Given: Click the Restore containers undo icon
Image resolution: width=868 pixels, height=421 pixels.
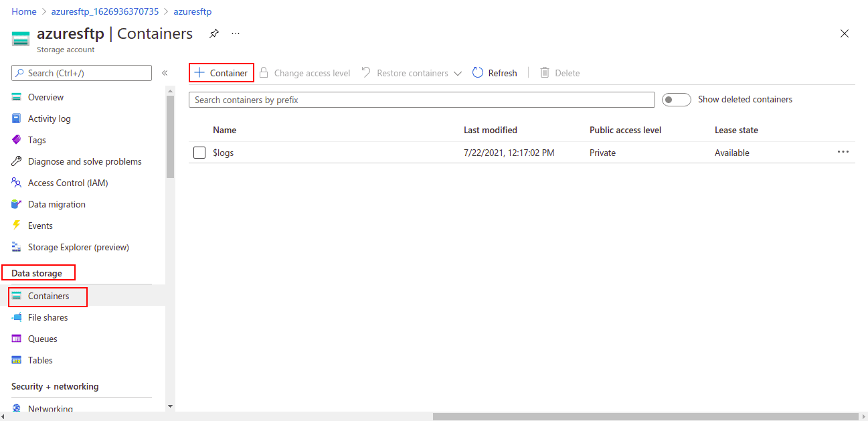Looking at the screenshot, I should tap(366, 72).
